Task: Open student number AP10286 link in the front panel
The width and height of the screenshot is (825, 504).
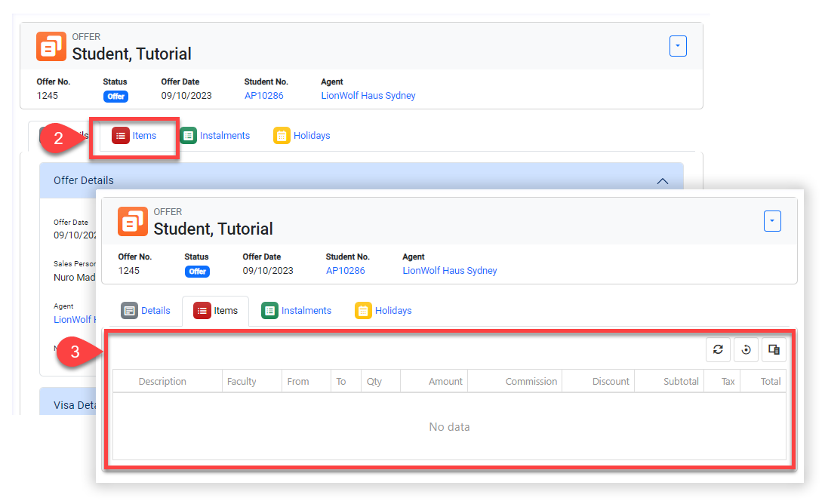Action: [345, 270]
